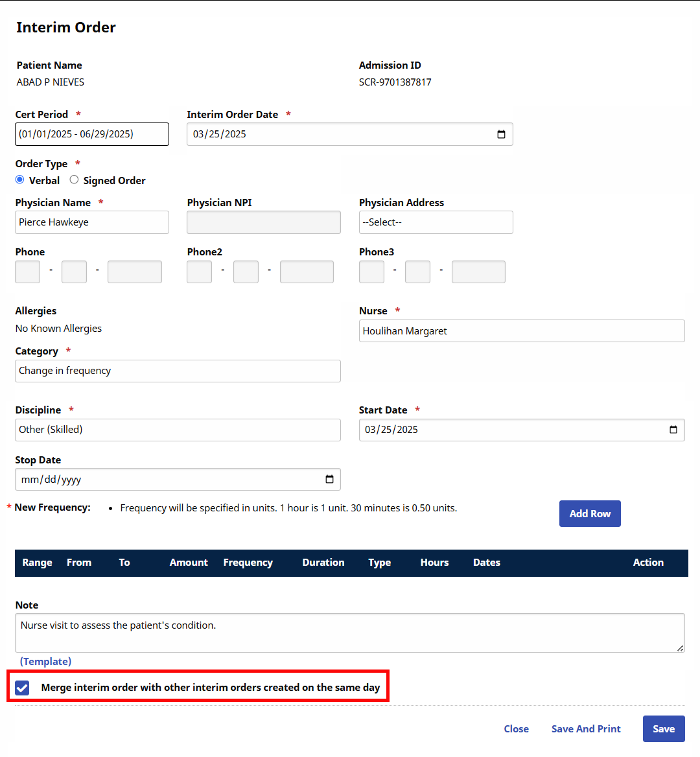Viewport: 700px width, 757px height.
Task: Click the Physician NPI field
Action: pyautogui.click(x=263, y=222)
